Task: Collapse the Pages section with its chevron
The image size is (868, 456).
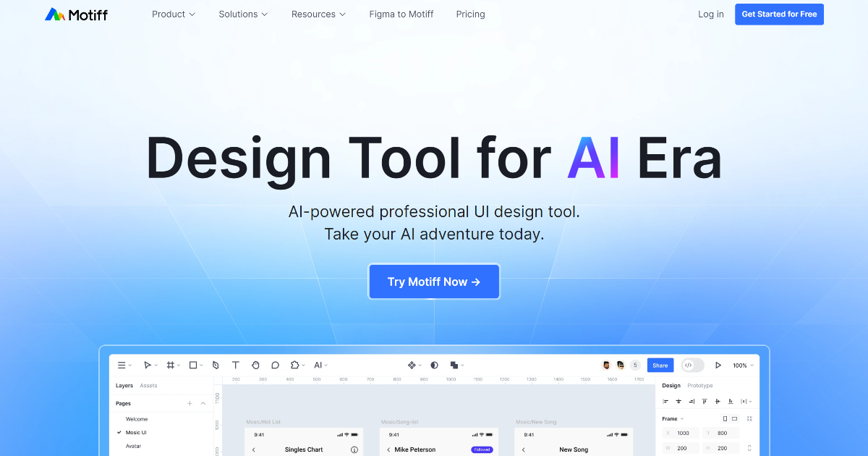Action: pos(203,403)
